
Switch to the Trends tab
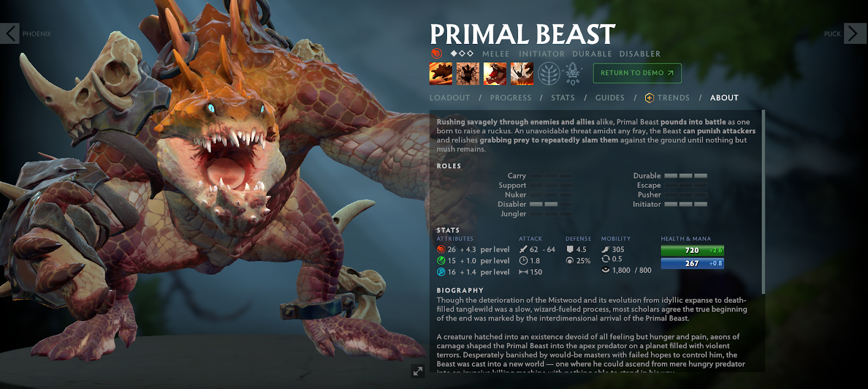point(673,98)
